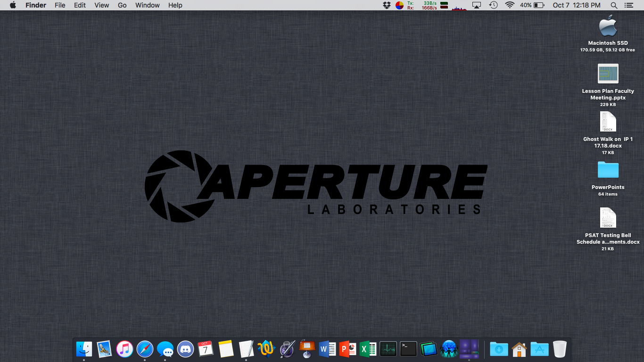Screen dimensions: 644x362
Task: Open the Finder application menu
Action: click(x=35, y=5)
